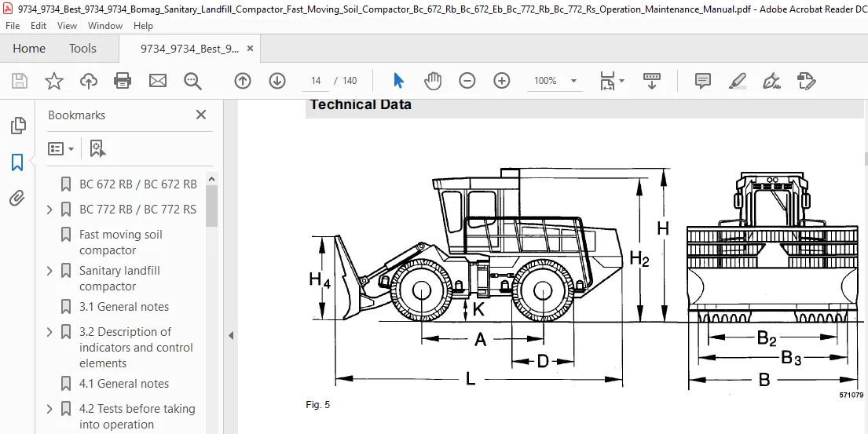Expand 3.2 Description of indicators bookmark
The image size is (868, 434).
click(x=49, y=332)
